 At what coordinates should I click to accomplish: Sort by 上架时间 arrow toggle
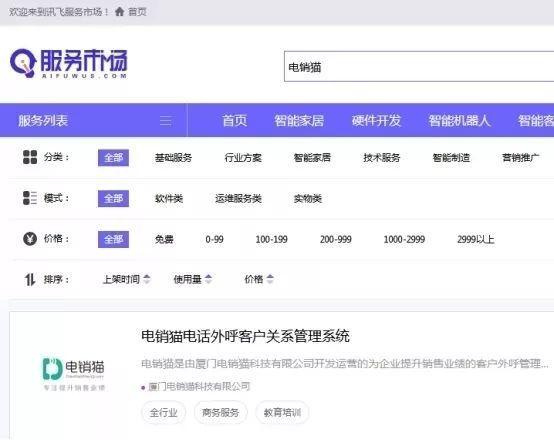[x=147, y=279]
